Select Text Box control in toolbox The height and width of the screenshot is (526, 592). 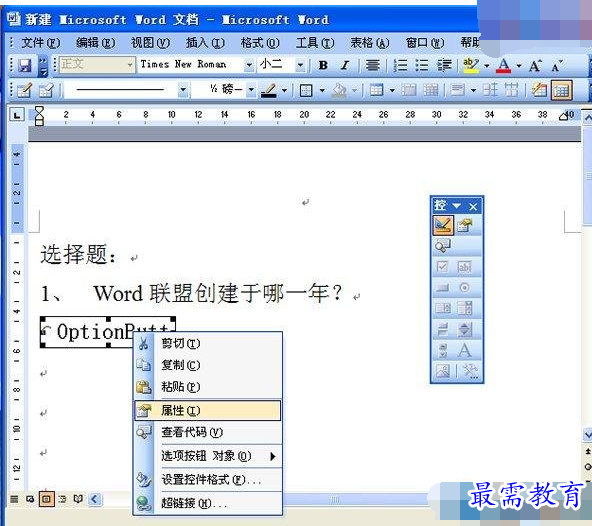click(x=465, y=267)
